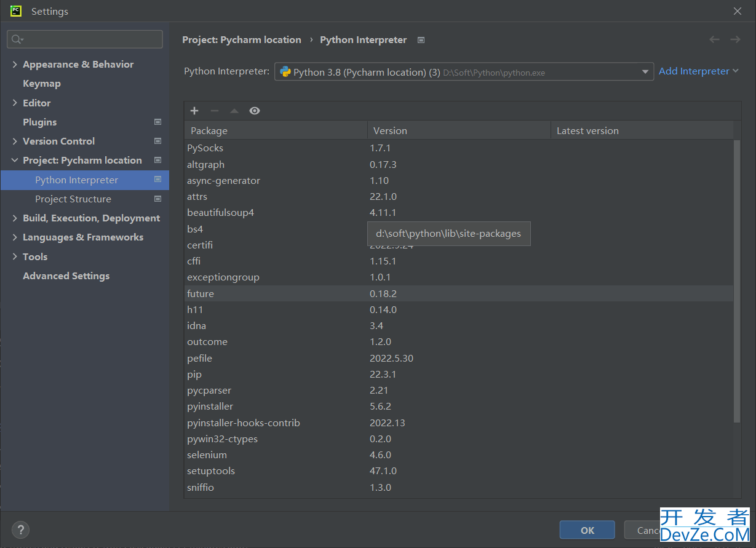The width and height of the screenshot is (756, 548).
Task: Collapse Project: Pycharm location section
Action: point(15,160)
